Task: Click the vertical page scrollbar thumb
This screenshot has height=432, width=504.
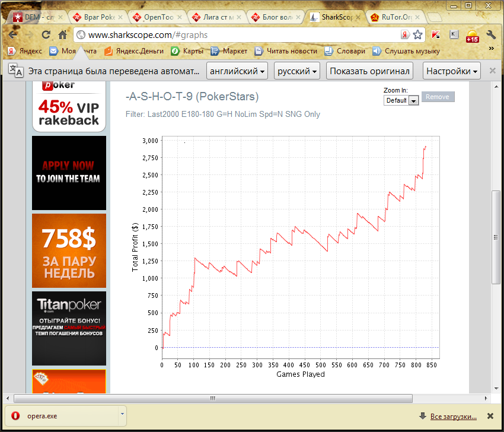Action: coord(496,237)
